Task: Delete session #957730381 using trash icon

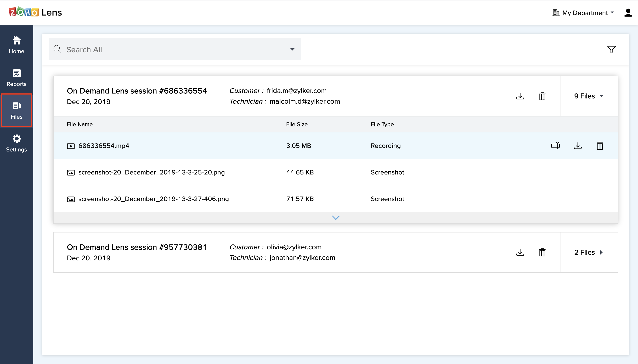Action: [542, 252]
